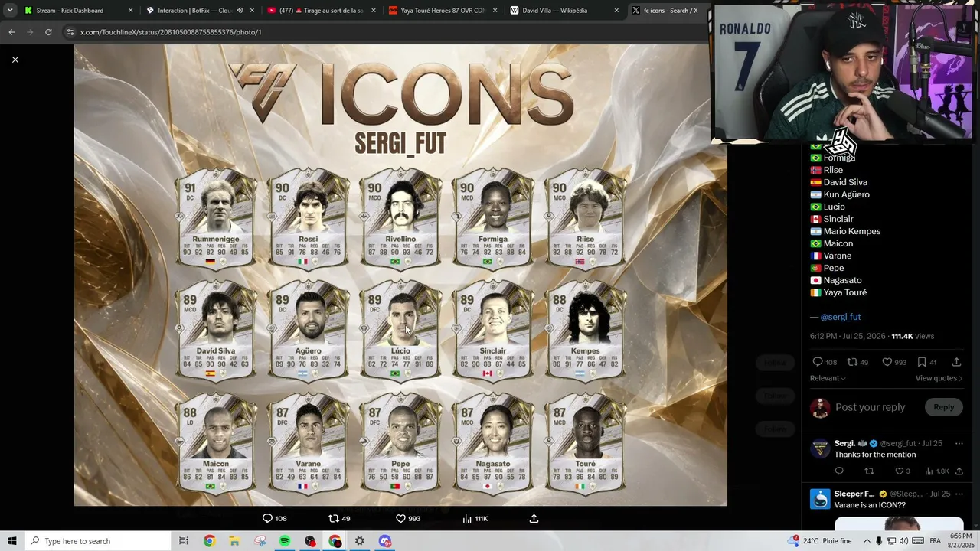Close the Yaya Touré Heroes tab

tap(495, 11)
